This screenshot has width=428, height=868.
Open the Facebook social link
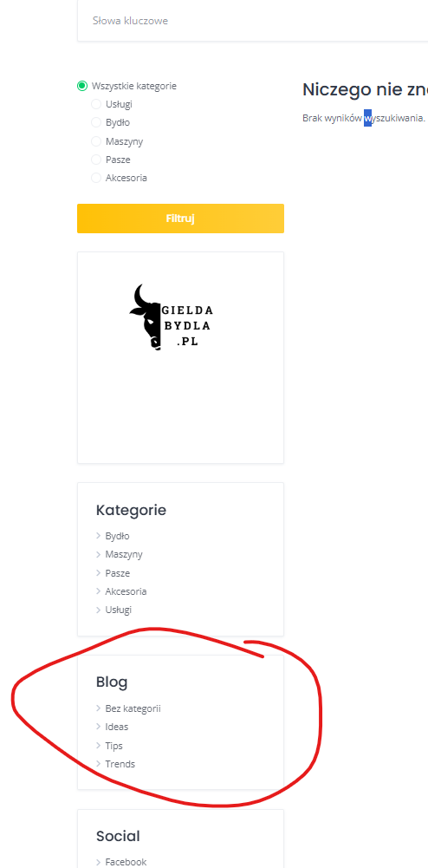(126, 862)
